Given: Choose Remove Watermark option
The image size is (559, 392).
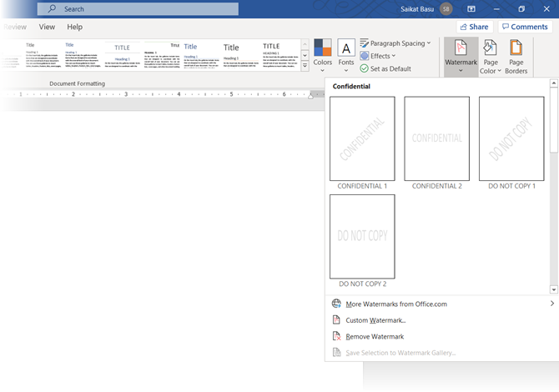Looking at the screenshot, I should point(442,336).
